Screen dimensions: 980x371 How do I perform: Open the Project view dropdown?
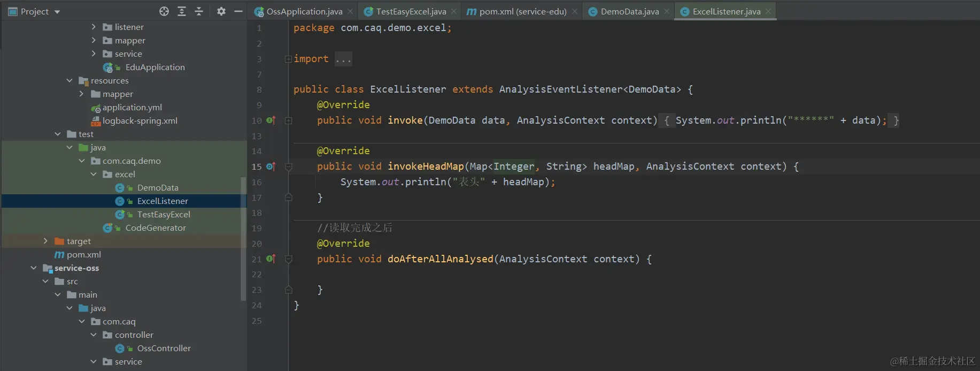coord(57,12)
